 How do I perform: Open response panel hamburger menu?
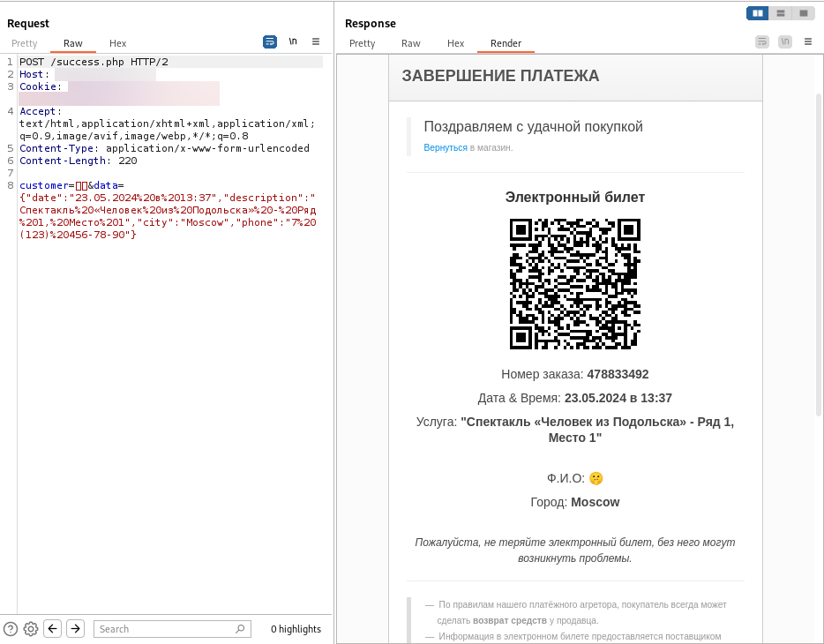808,41
